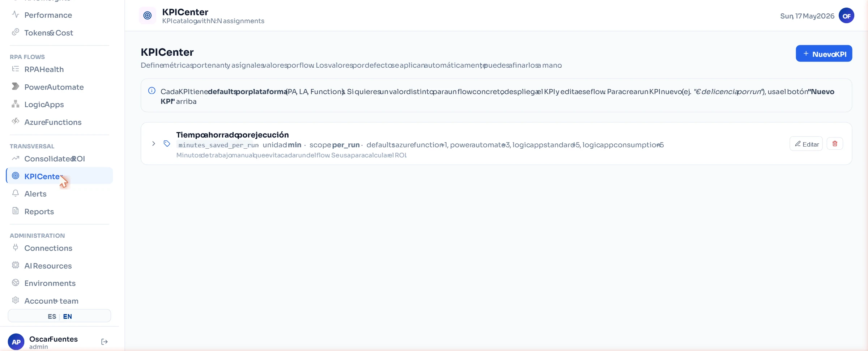
Task: Open Azure Functions page
Action: 59,122
